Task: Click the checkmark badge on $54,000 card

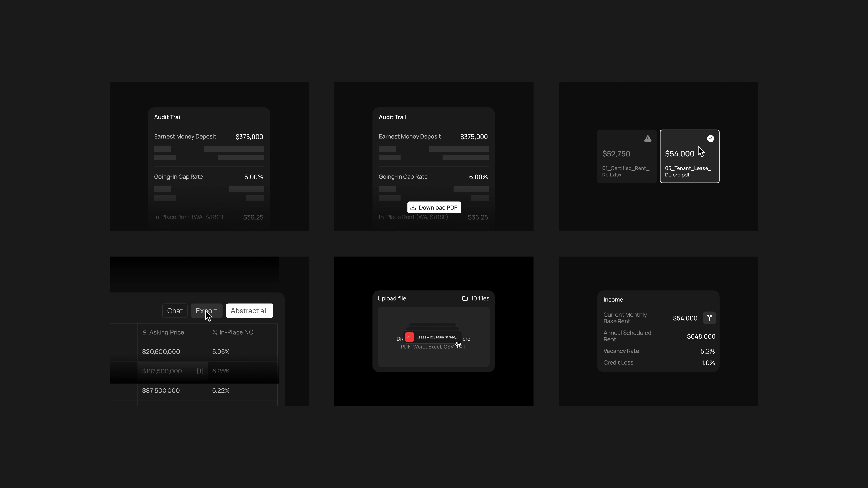Action: [710, 139]
